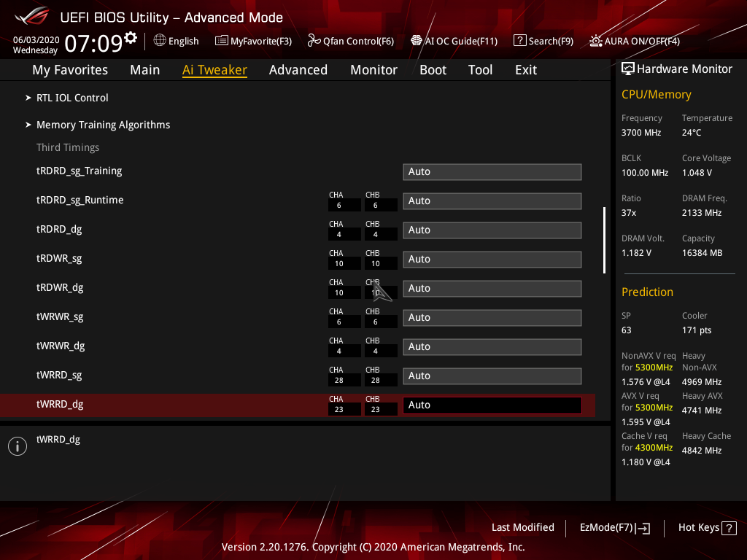
Task: Open the Boot menu
Action: (x=433, y=69)
